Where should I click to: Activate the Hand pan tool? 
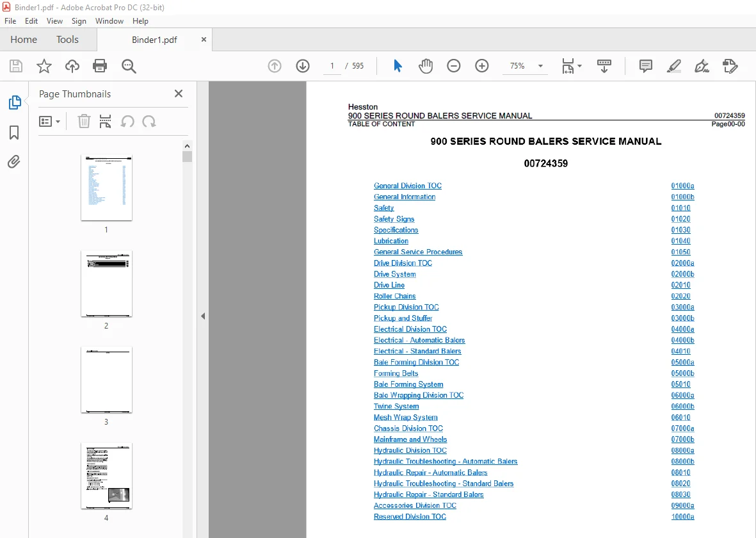tap(425, 66)
